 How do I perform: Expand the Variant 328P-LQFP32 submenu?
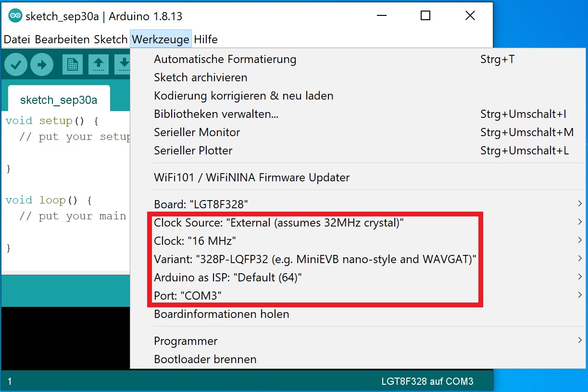click(358, 259)
